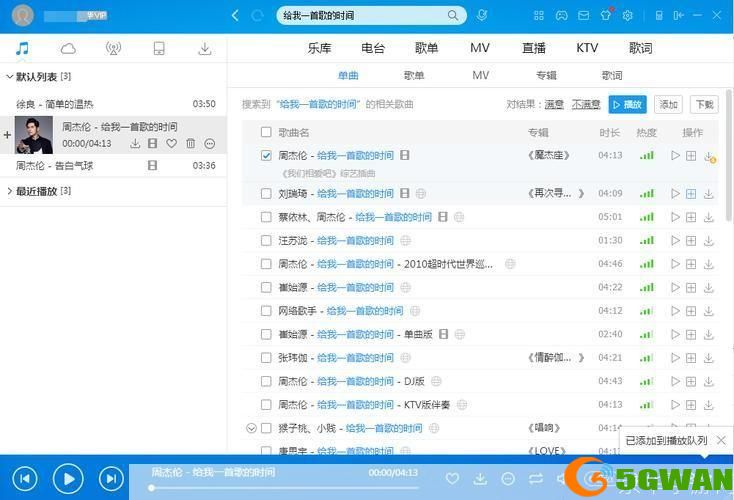Expand the 最近播放 playlist group

click(9, 191)
